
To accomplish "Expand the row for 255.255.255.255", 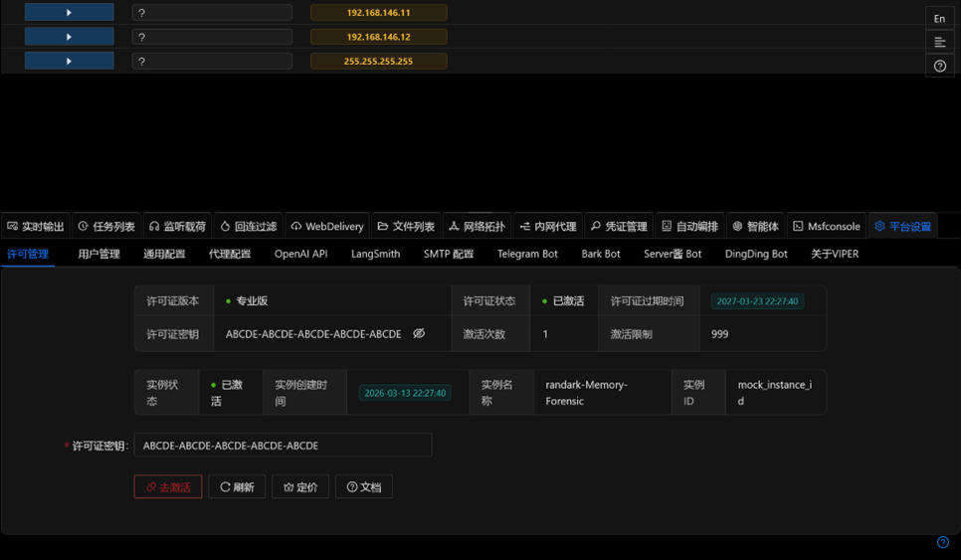I will pos(69,61).
